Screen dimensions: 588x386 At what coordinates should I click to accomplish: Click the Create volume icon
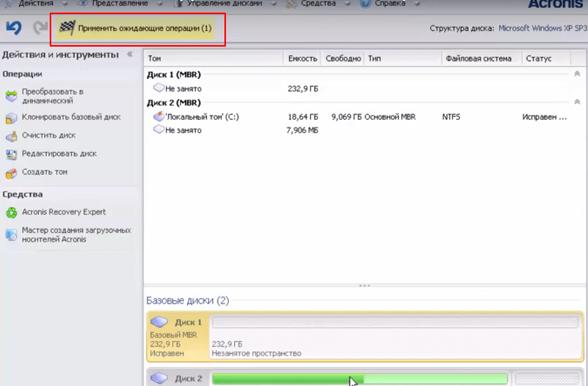[12, 173]
